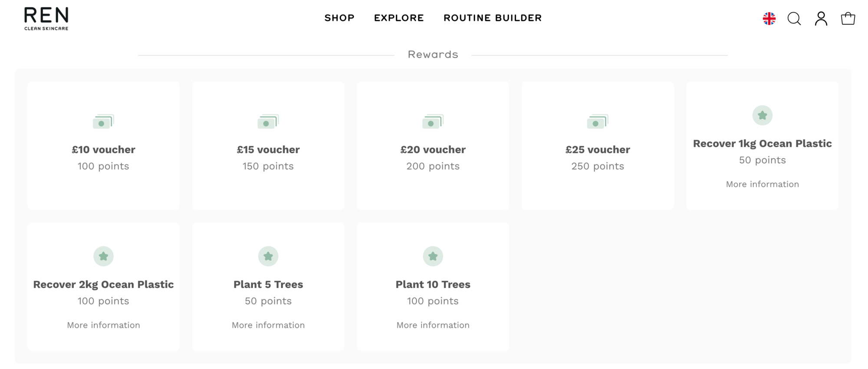868x369 pixels.
Task: Go to ROUTINE BUILDER
Action: click(x=493, y=18)
